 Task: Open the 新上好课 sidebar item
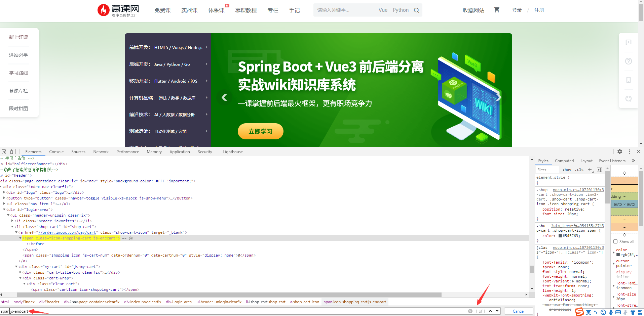click(18, 37)
